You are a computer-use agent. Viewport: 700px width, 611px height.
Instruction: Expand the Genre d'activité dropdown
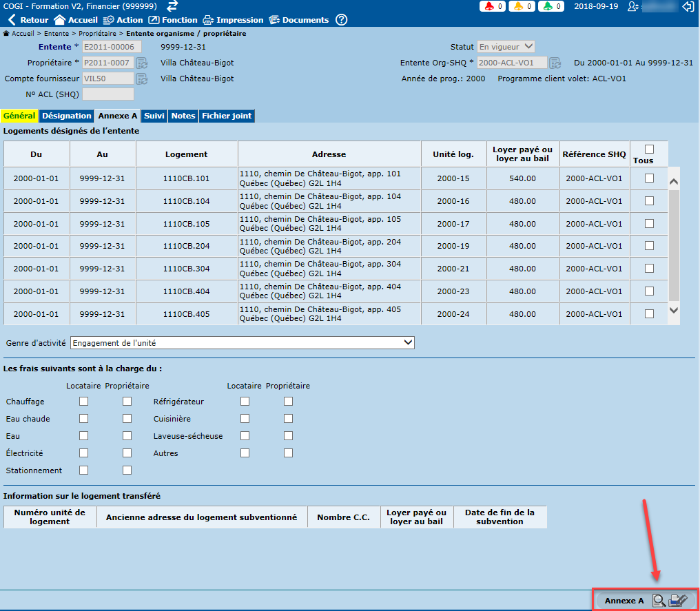(x=408, y=342)
